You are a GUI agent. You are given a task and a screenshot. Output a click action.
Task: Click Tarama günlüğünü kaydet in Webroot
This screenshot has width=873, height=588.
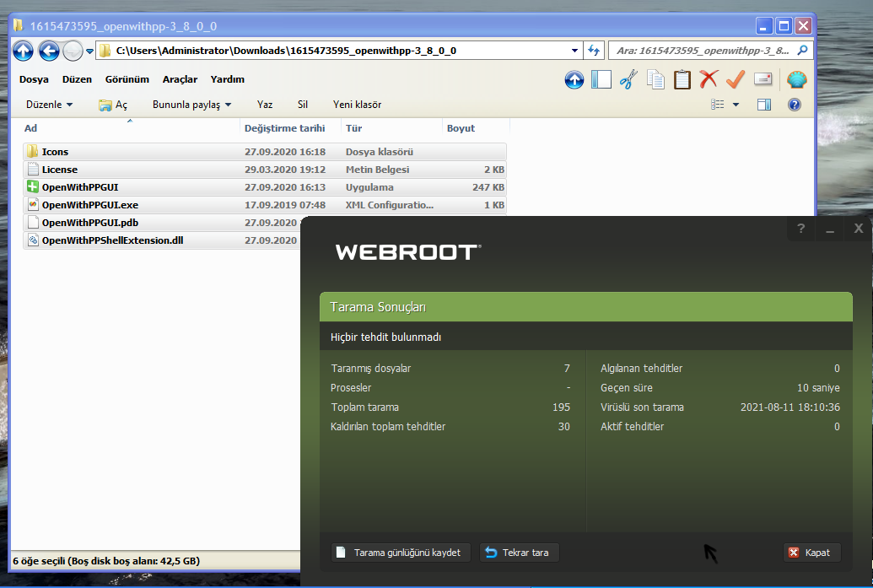pyautogui.click(x=401, y=553)
